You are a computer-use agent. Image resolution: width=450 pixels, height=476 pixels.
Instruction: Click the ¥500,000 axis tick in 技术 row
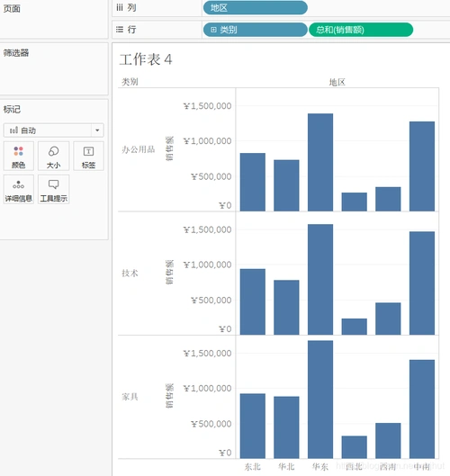tap(211, 301)
